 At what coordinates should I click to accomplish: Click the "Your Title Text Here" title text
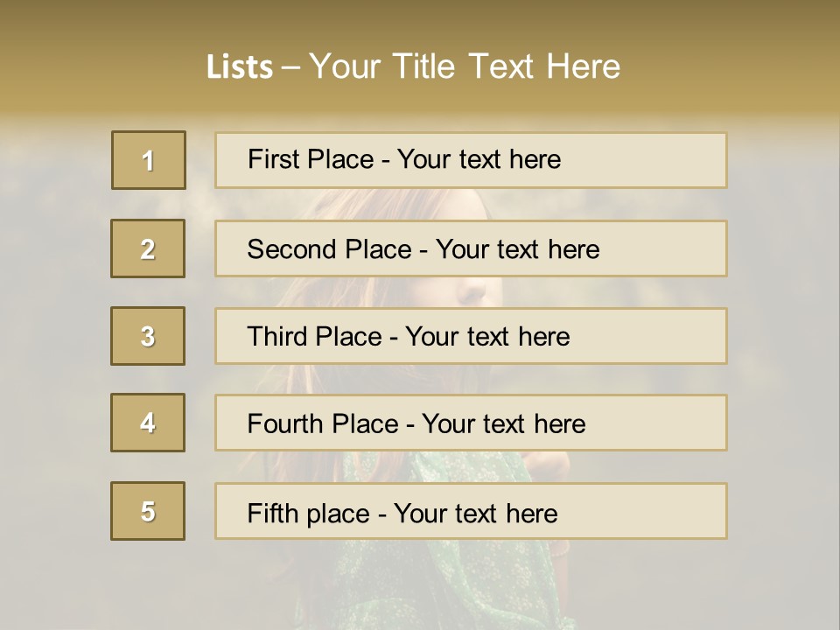point(465,66)
